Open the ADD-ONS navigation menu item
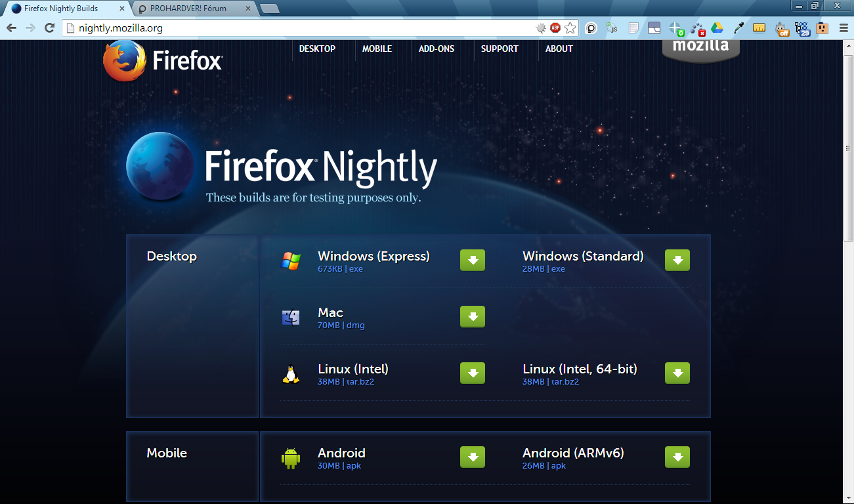 (x=437, y=49)
